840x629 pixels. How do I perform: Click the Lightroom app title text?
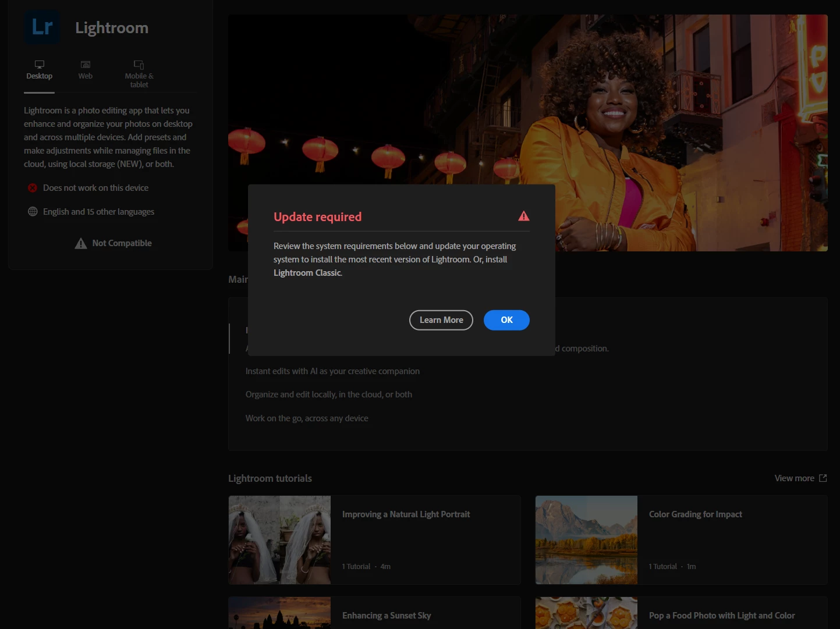click(x=112, y=28)
